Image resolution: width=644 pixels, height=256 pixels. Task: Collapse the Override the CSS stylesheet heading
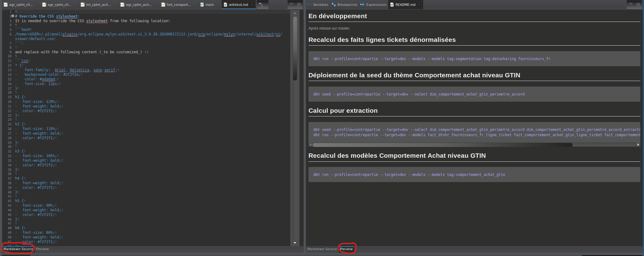click(x=13, y=16)
